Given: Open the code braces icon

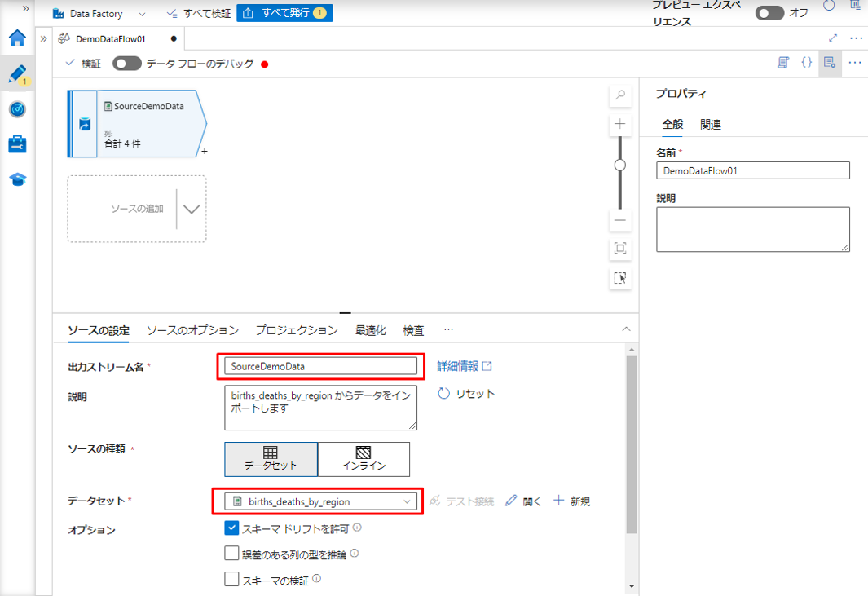Looking at the screenshot, I should click(x=807, y=62).
